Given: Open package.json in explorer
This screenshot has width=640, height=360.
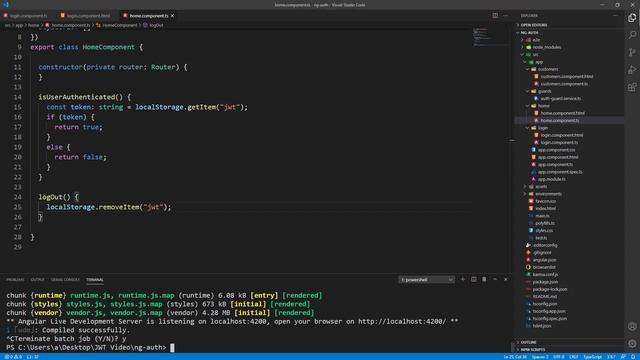Looking at the screenshot, I should tap(545, 282).
